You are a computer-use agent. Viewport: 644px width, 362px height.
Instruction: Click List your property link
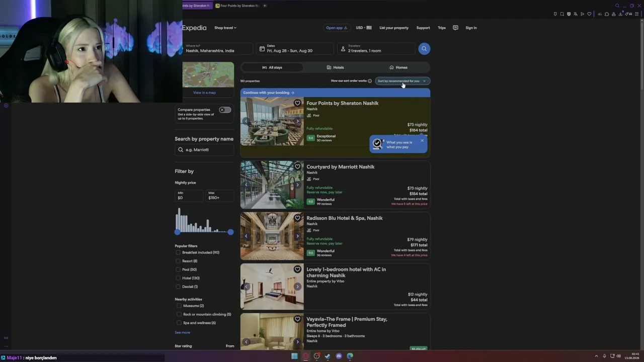(x=394, y=28)
